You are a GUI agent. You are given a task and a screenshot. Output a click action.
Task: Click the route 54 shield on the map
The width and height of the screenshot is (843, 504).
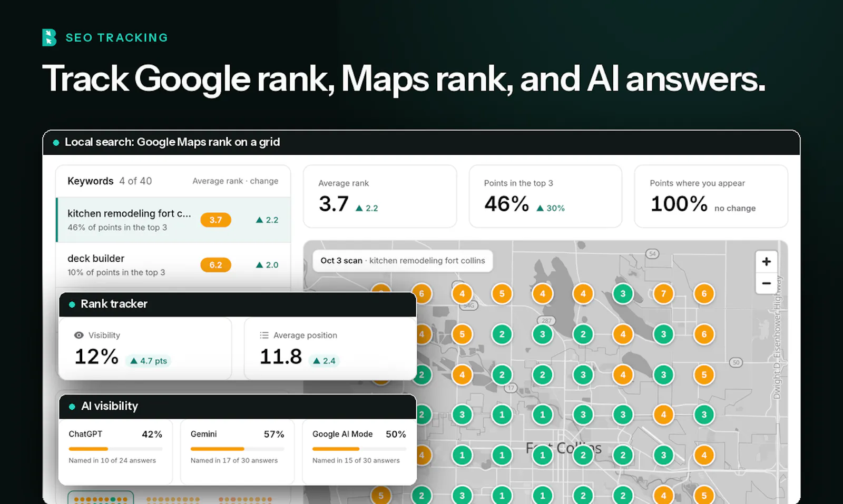652,254
